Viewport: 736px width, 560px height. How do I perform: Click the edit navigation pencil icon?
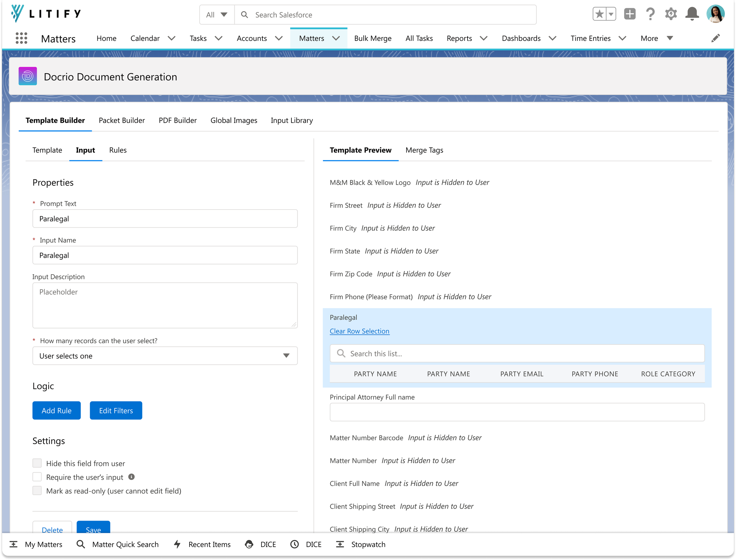point(715,38)
